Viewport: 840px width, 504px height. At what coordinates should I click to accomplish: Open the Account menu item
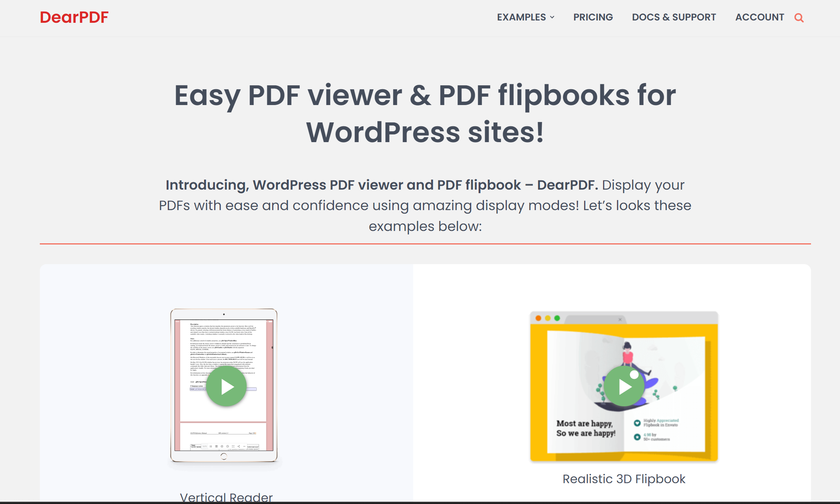tap(759, 17)
